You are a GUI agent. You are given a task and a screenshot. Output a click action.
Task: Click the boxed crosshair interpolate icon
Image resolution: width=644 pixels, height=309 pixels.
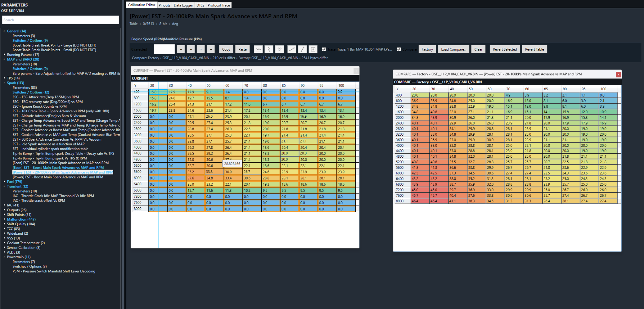pyautogui.click(x=313, y=49)
